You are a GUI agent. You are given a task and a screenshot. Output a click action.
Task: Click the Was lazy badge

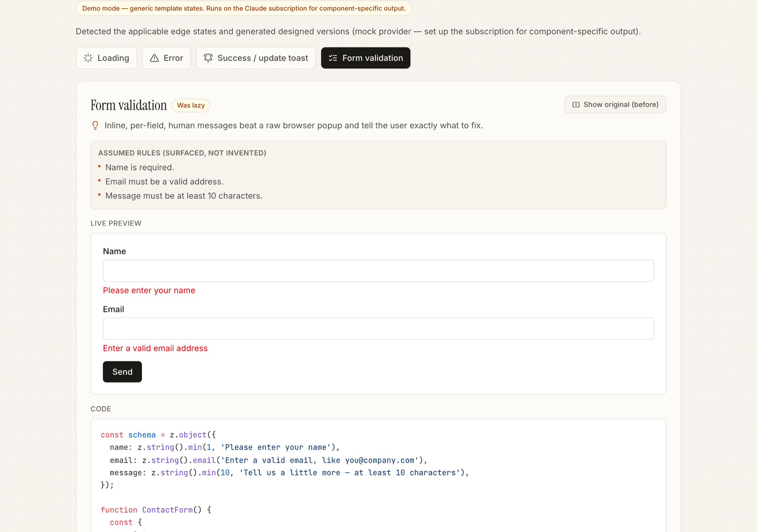pyautogui.click(x=191, y=105)
